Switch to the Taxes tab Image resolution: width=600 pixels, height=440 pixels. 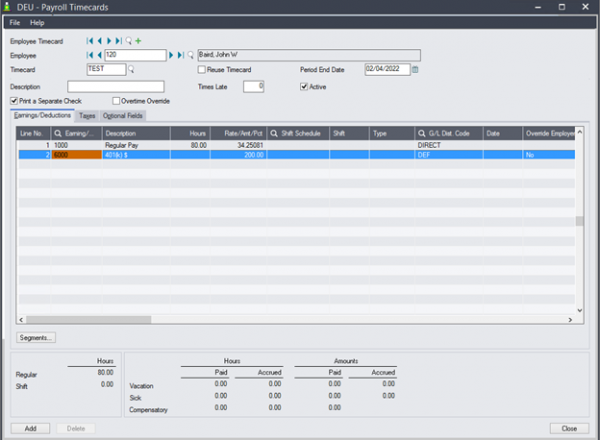click(87, 116)
